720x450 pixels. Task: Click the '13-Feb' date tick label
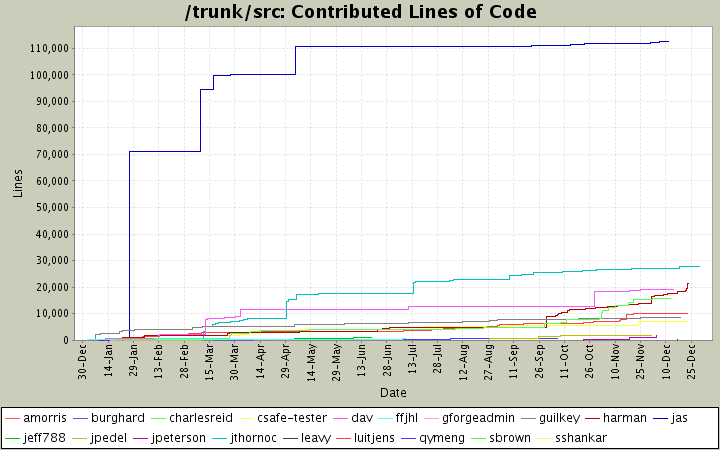click(159, 362)
